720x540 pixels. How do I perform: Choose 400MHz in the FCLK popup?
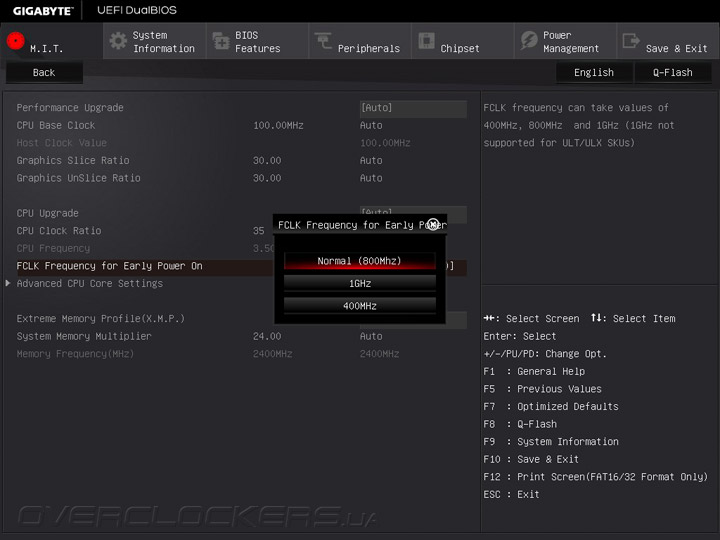(x=360, y=306)
